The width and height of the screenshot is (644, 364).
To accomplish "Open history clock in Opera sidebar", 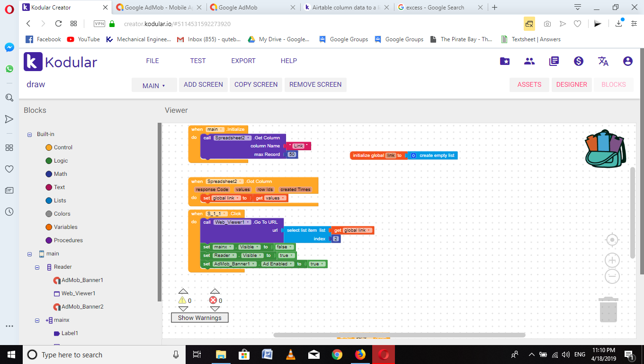I will coord(9,212).
